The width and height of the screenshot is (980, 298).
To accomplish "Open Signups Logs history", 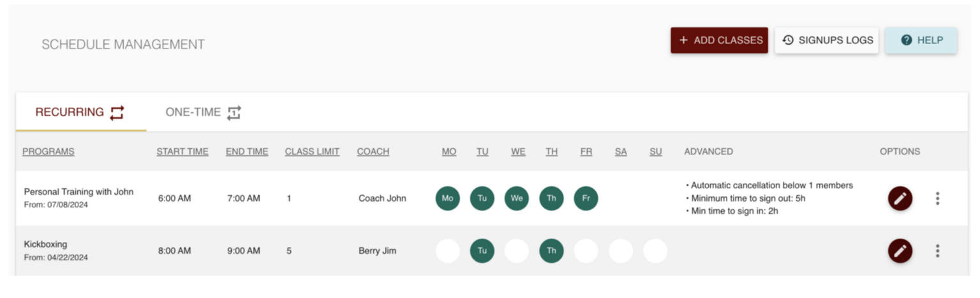I will (x=827, y=40).
